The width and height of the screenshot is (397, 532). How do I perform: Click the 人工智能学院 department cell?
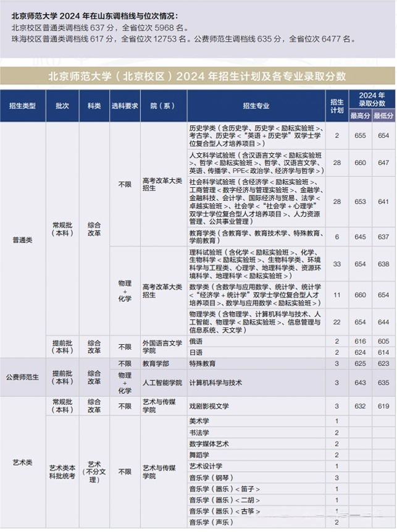tap(164, 382)
